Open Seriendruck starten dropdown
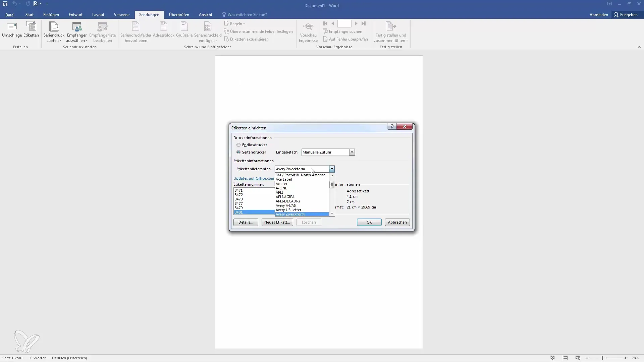Viewport: 644px width, 362px height. click(54, 32)
